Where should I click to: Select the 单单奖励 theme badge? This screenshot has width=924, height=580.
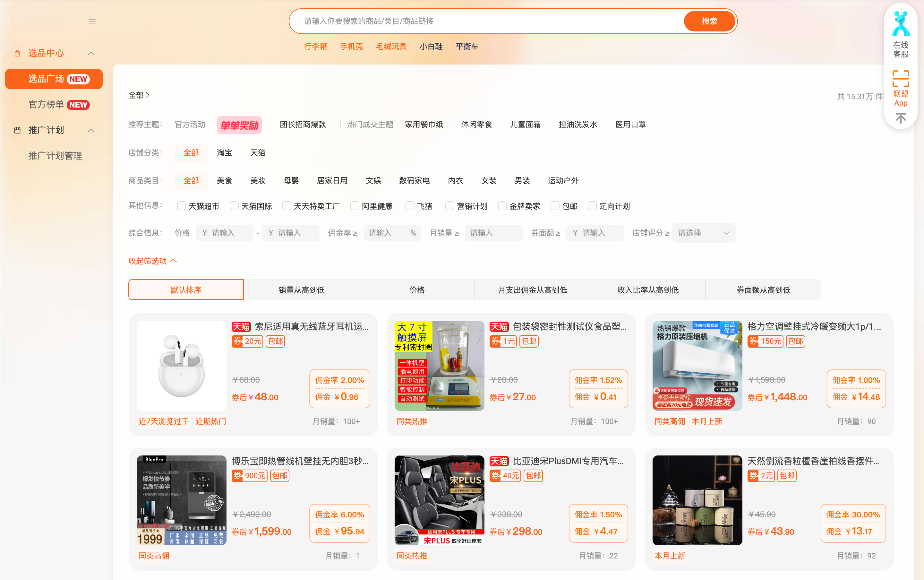tap(239, 125)
